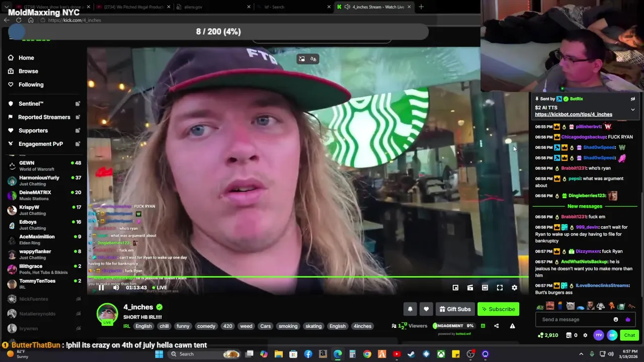644x362 pixels.
Task: Open the GIF picker button
Action: pos(612,335)
